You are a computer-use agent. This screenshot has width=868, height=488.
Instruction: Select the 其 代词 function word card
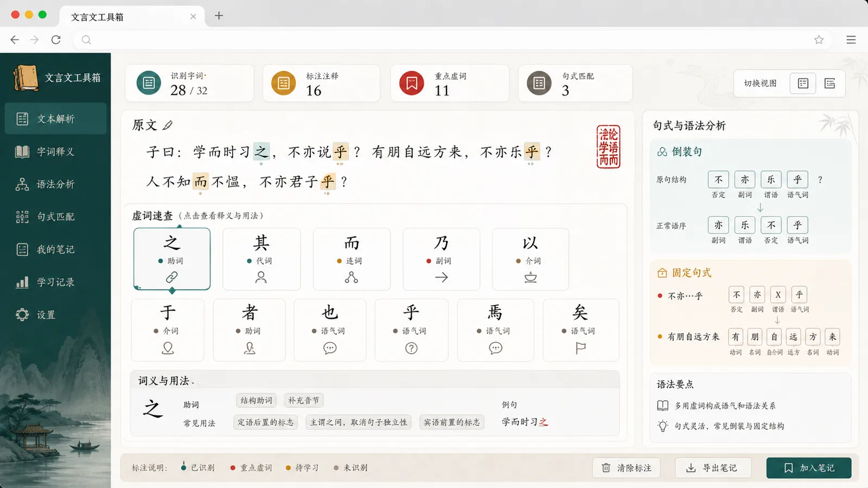point(261,259)
